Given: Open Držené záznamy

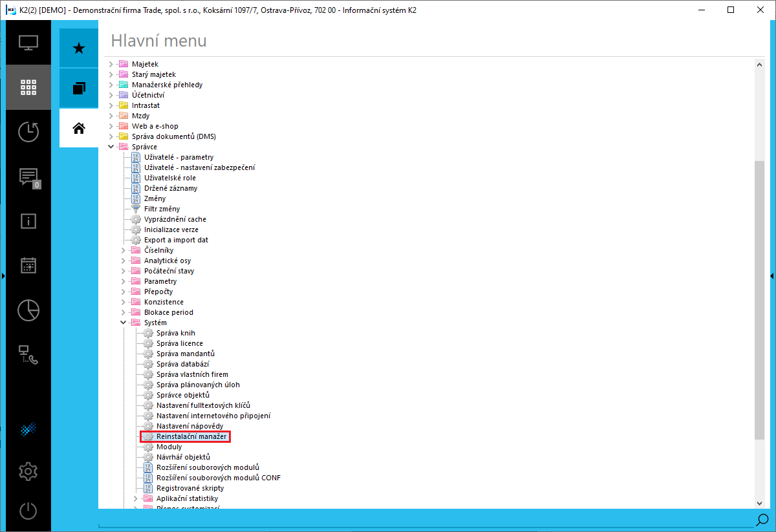Looking at the screenshot, I should click(171, 188).
